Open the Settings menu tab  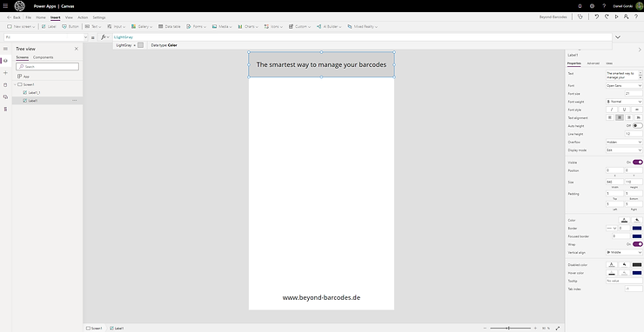(x=99, y=17)
